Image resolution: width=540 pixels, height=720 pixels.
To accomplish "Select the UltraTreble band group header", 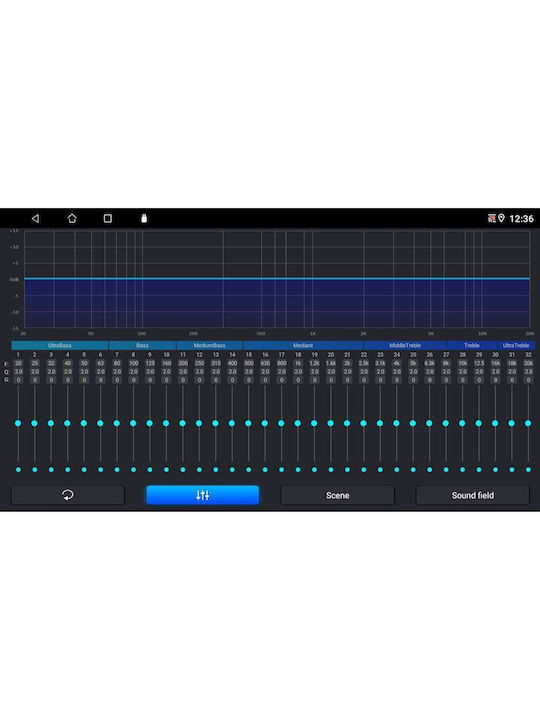I will (516, 345).
